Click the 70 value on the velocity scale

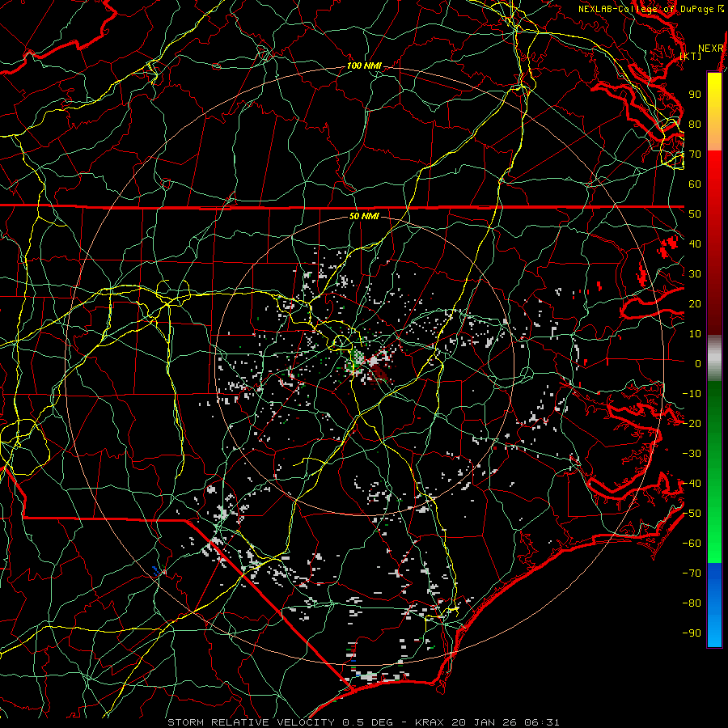(x=695, y=154)
